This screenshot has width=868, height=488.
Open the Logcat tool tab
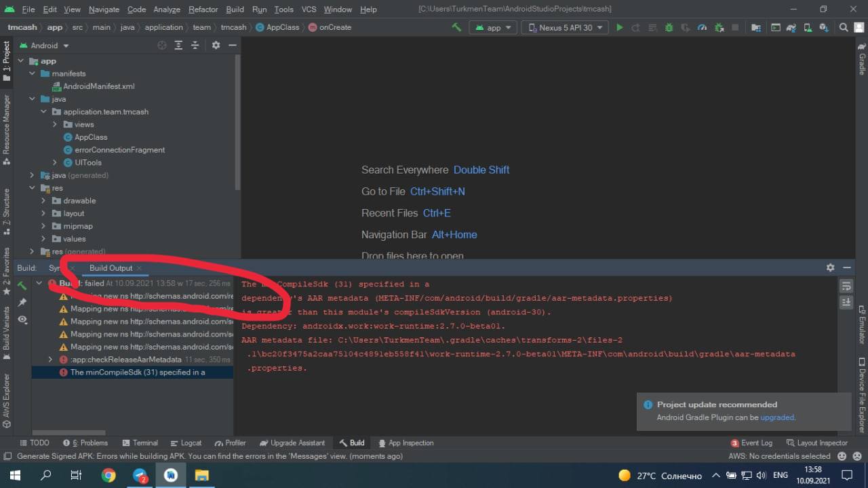click(x=186, y=443)
